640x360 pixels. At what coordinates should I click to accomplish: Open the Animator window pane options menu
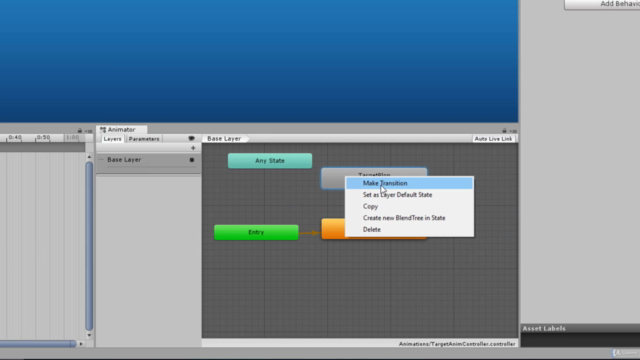[513, 131]
